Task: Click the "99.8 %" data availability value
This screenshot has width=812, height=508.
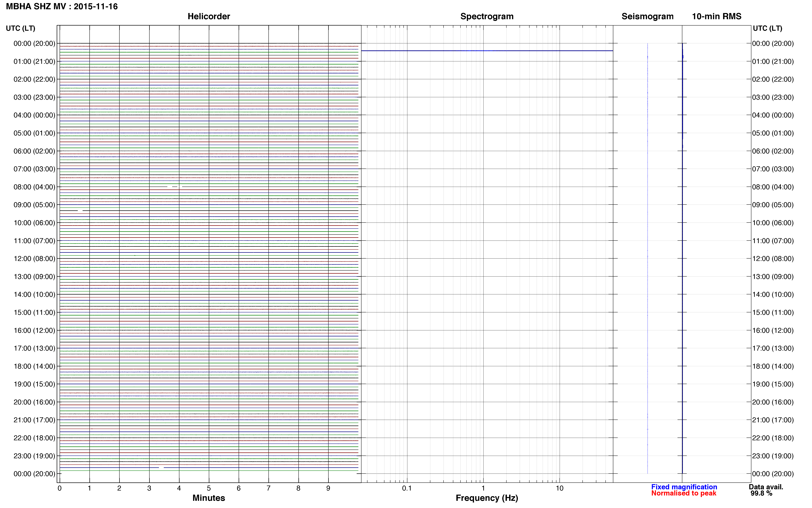Action: click(762, 493)
